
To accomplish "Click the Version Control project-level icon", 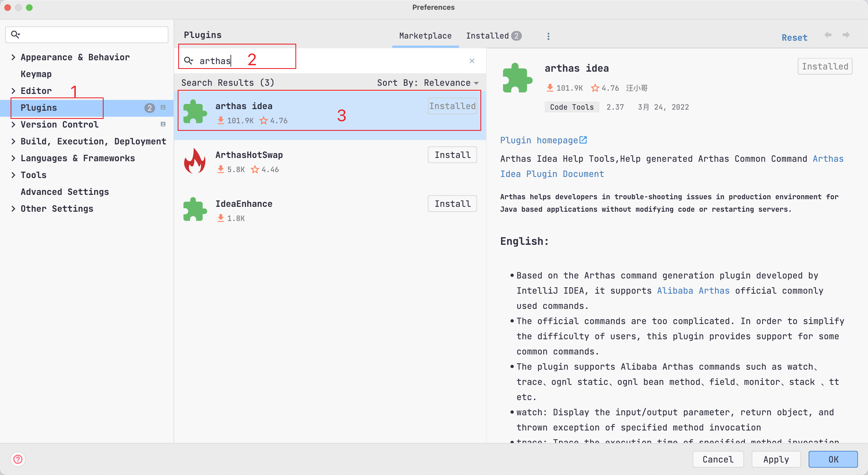I will pos(163,124).
